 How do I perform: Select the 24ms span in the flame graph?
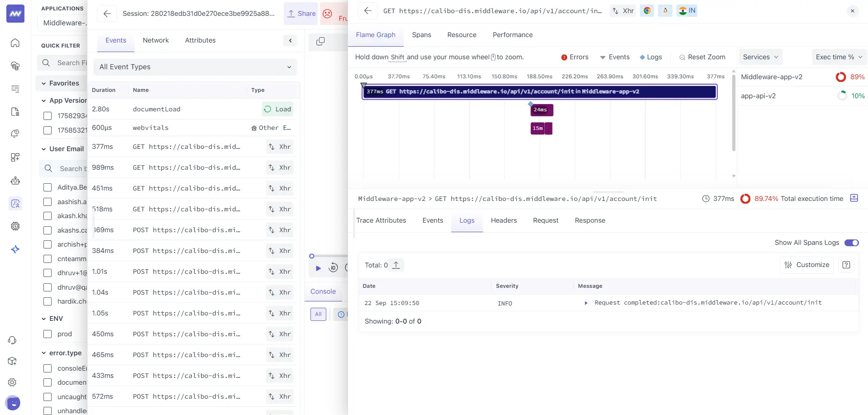(x=541, y=110)
